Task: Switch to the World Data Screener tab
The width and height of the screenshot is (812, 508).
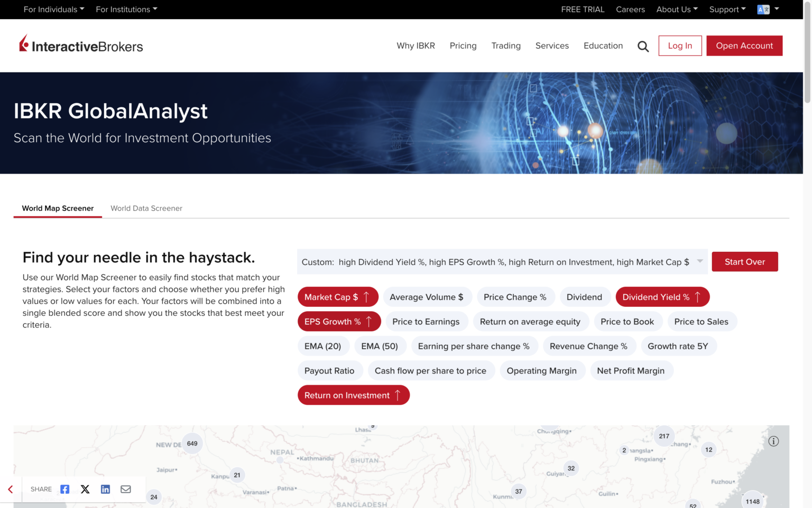Action: 146,208
